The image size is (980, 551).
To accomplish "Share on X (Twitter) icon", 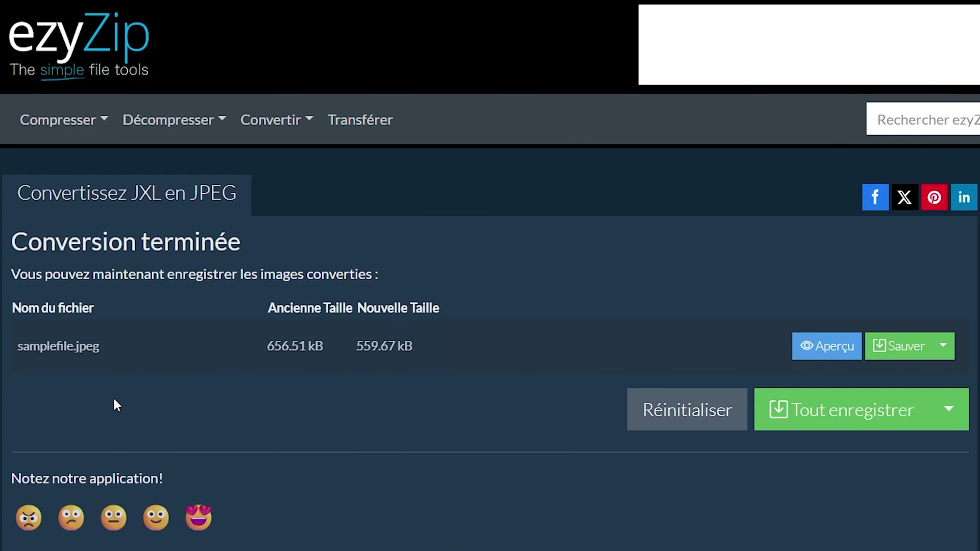I will pyautogui.click(x=904, y=197).
